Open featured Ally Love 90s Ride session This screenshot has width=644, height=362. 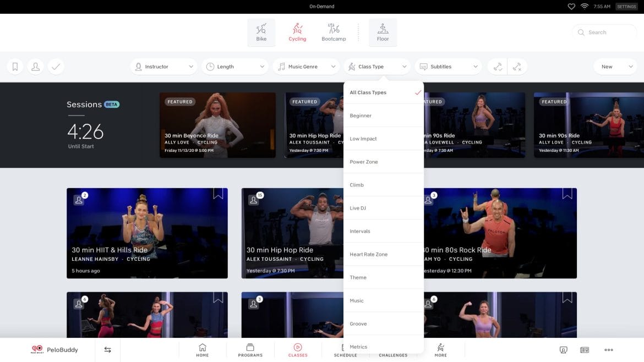click(588, 125)
